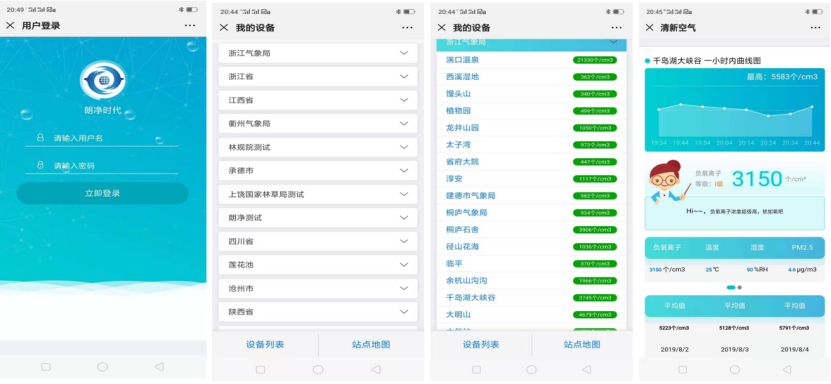
Task: Tap the Android home circle under the login screen
Action: [x=102, y=367]
